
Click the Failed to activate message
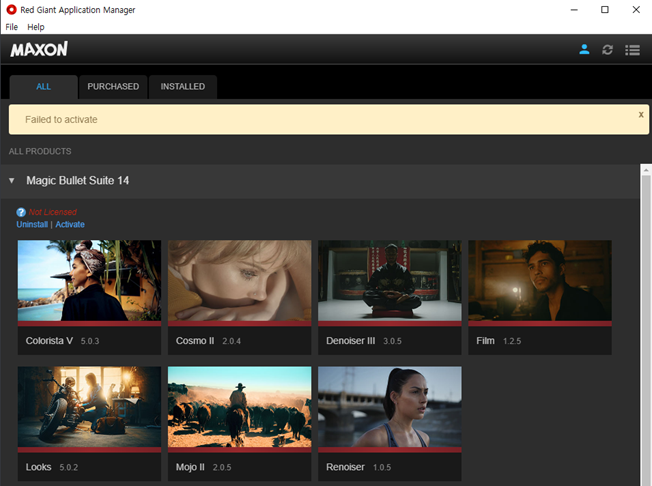click(x=61, y=120)
